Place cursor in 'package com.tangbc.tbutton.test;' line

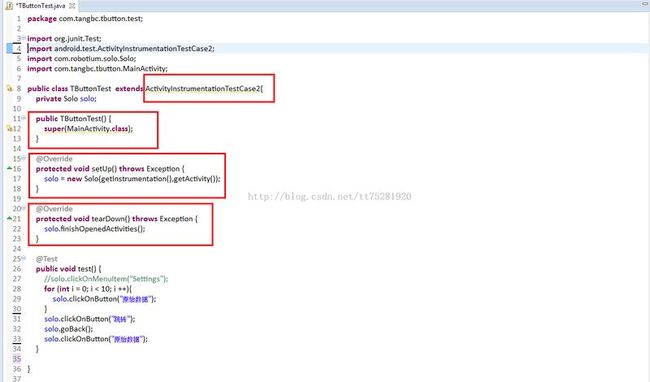coord(85,19)
